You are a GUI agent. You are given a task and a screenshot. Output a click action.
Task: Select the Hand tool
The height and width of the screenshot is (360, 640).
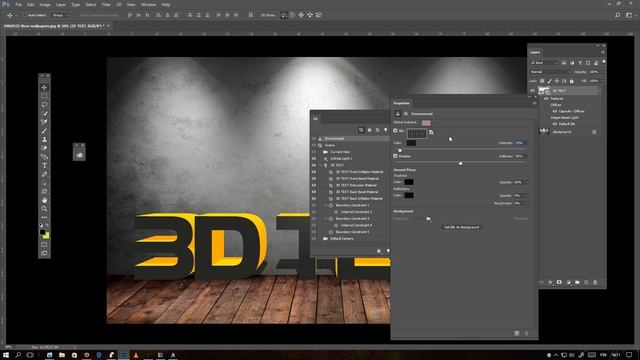44,200
